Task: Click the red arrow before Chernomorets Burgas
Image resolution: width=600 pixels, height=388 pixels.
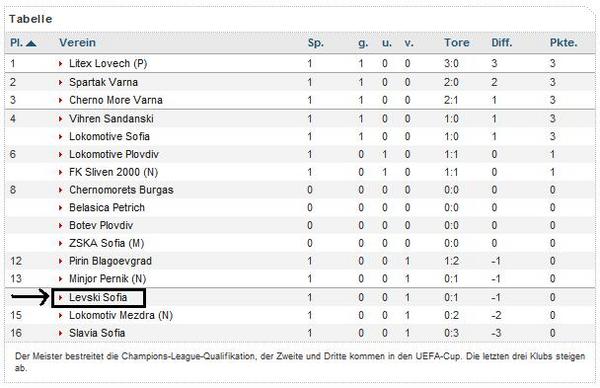Action: pos(60,190)
